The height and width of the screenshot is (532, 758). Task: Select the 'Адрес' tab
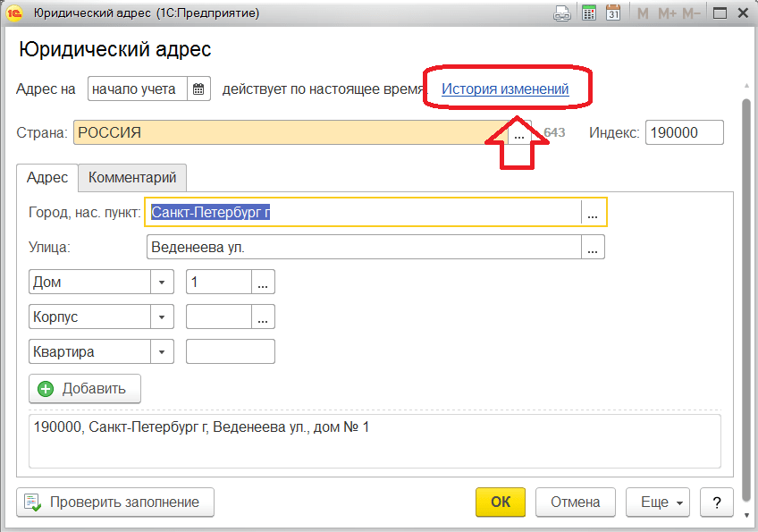tap(47, 177)
